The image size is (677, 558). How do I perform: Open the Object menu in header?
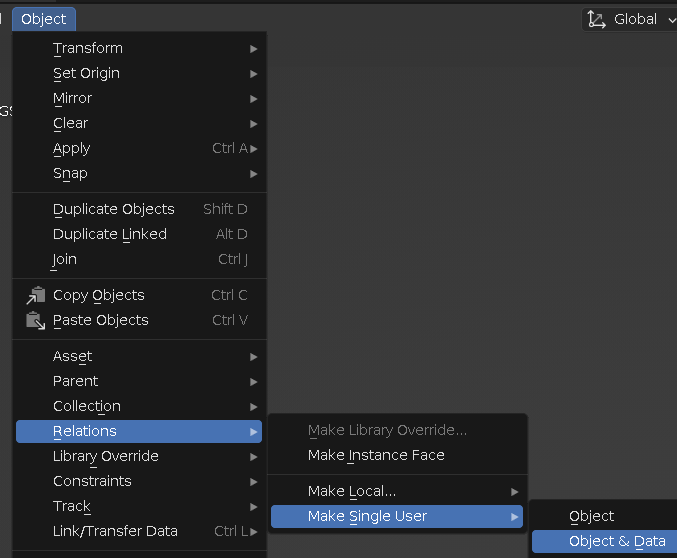click(x=43, y=19)
